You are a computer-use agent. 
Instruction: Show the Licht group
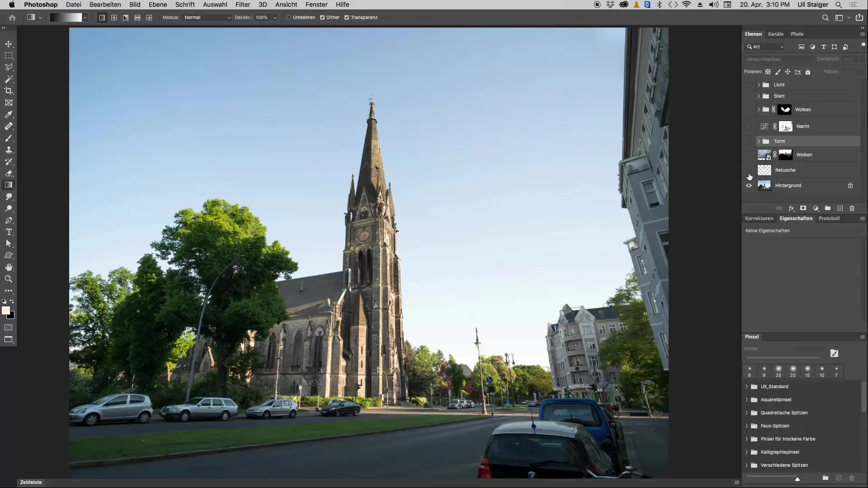click(749, 84)
